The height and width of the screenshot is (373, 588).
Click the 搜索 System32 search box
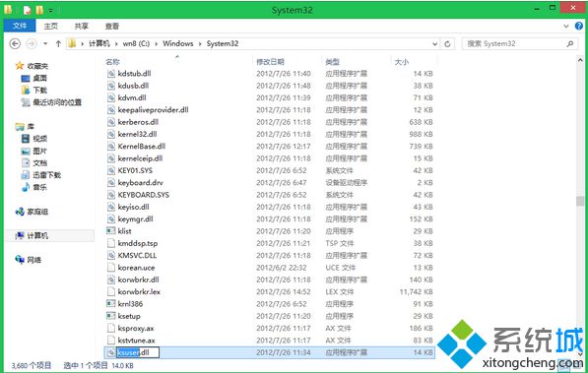point(516,44)
